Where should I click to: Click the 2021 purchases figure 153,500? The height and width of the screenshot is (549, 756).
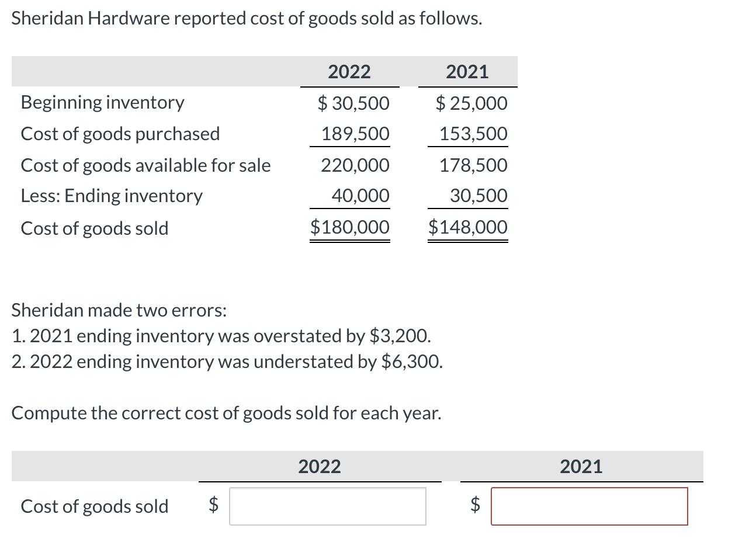point(474,134)
